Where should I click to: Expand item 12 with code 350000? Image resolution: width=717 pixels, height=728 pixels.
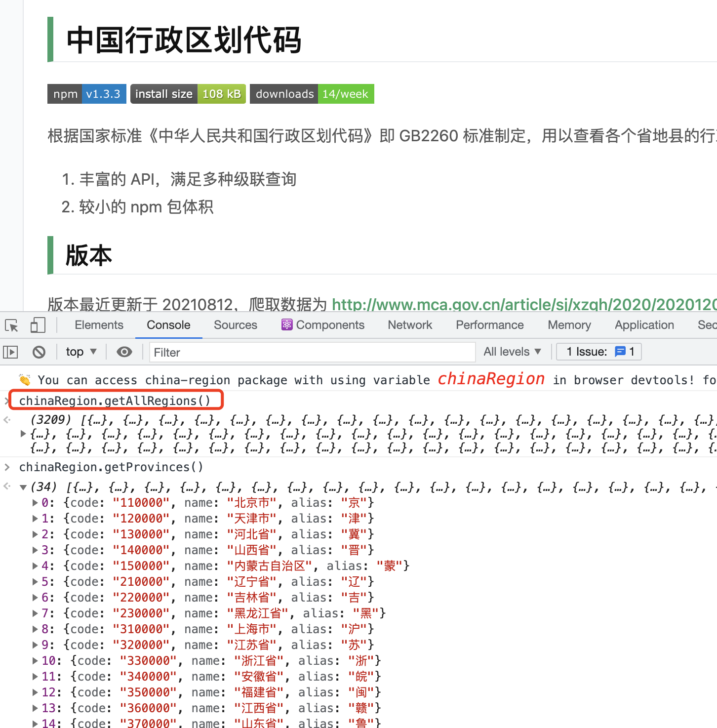[35, 692]
